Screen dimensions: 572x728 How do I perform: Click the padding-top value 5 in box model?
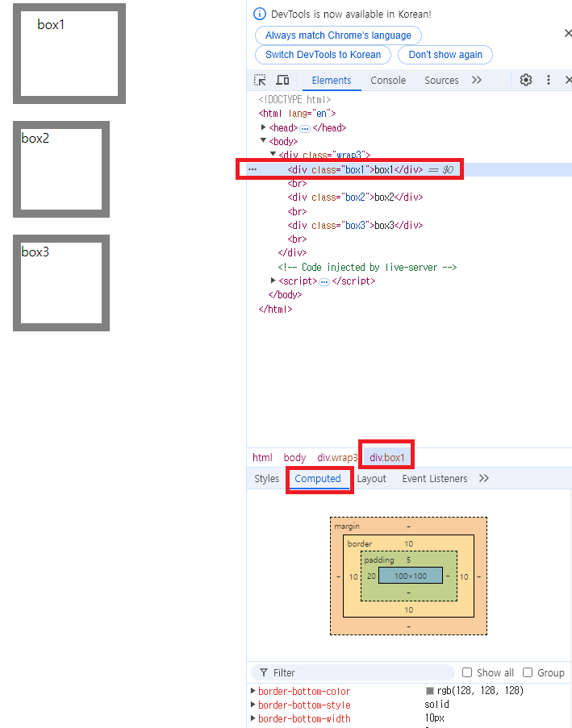coord(408,560)
